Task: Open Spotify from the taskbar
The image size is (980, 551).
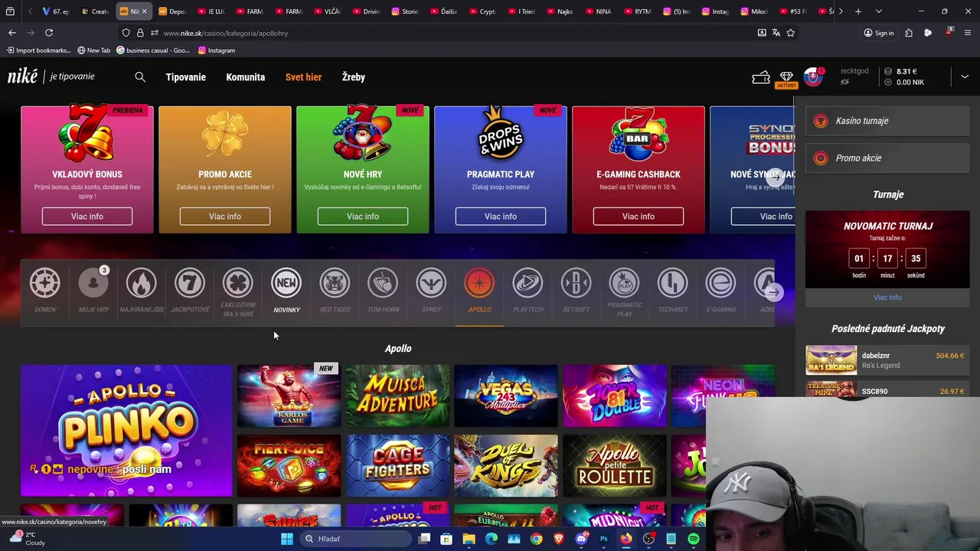Action: 693,539
